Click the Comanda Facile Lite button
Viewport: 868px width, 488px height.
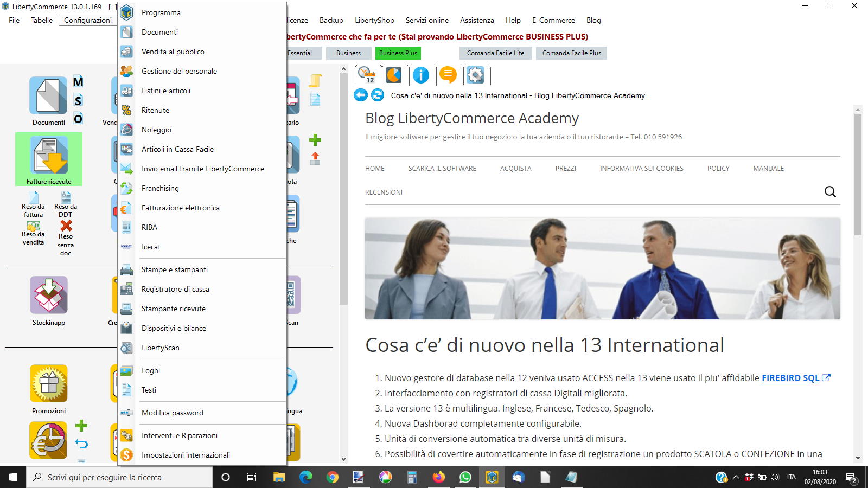[x=495, y=53]
